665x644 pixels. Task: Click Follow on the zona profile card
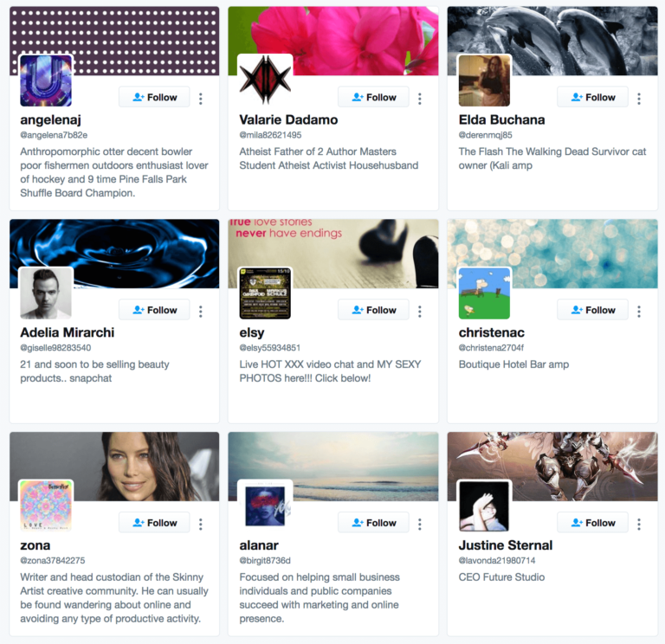pyautogui.click(x=154, y=523)
